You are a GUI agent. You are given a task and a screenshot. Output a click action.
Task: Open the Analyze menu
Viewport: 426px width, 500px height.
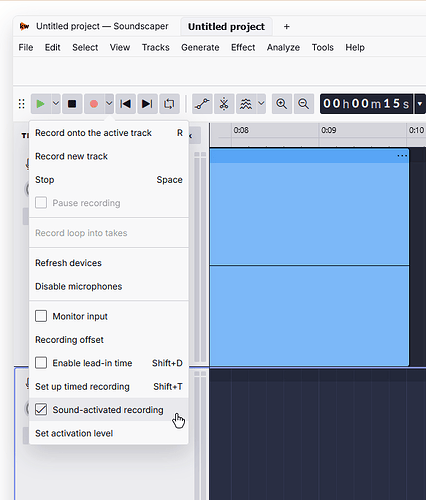(283, 48)
